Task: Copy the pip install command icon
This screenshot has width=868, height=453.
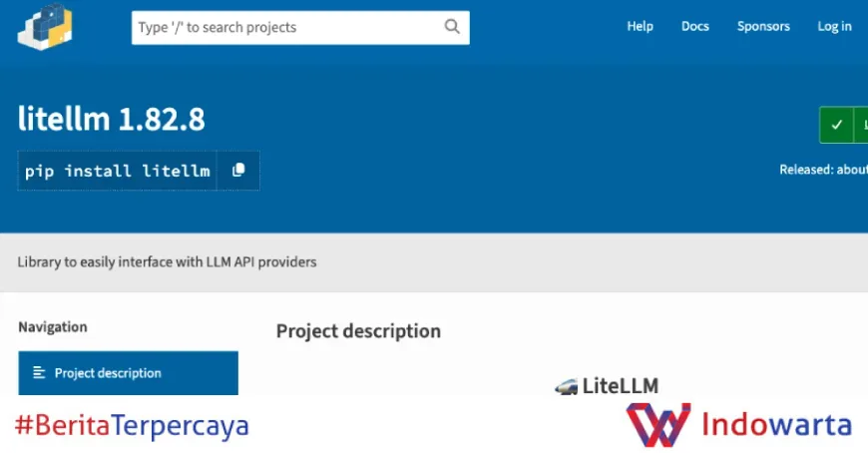Action: pyautogui.click(x=238, y=170)
